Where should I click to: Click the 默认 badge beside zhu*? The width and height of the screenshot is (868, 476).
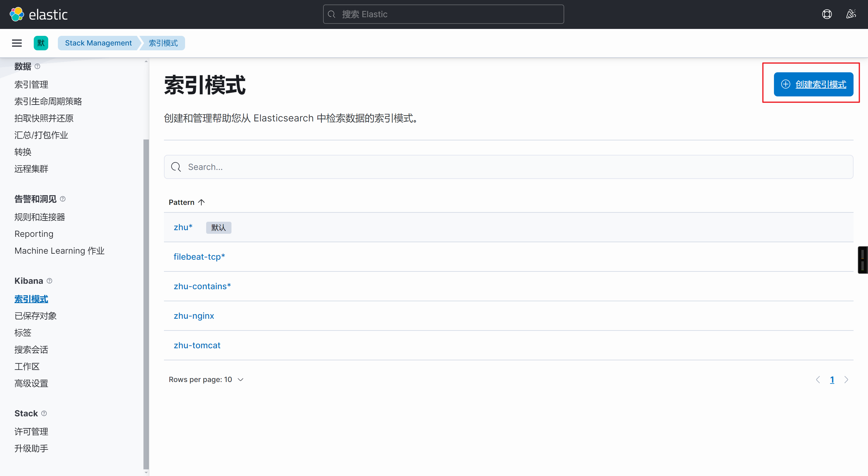tap(219, 228)
